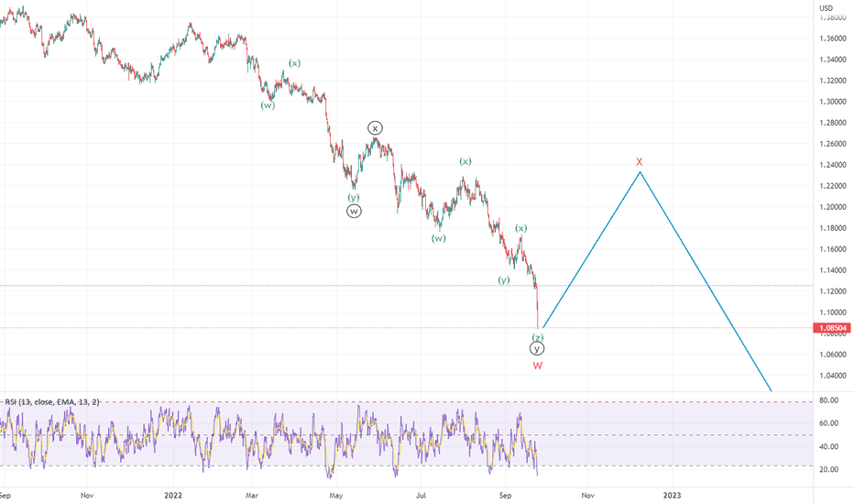Open the RSI (13, close, EMA, 13, 2) legend
This screenshot has height=504, width=854.
(x=53, y=402)
